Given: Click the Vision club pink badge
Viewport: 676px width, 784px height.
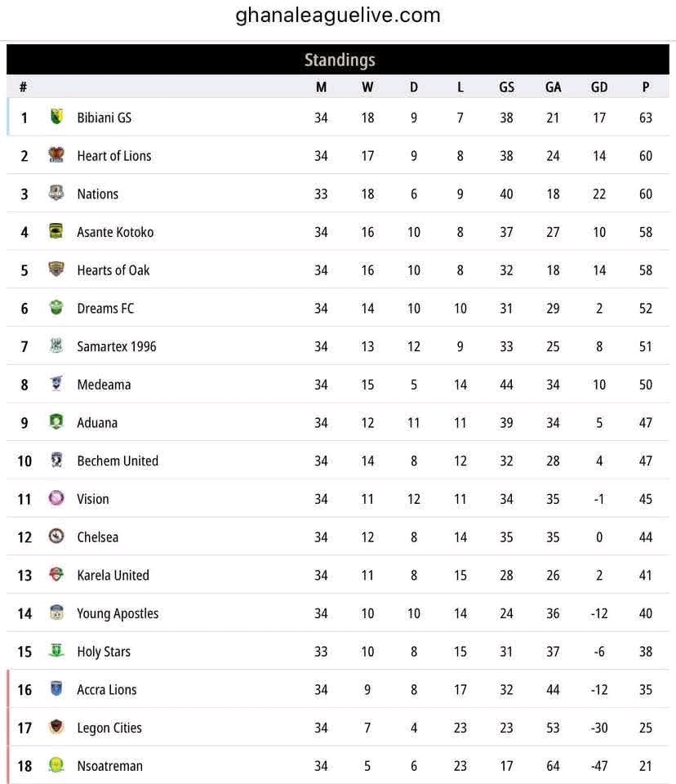Looking at the screenshot, I should (56, 498).
